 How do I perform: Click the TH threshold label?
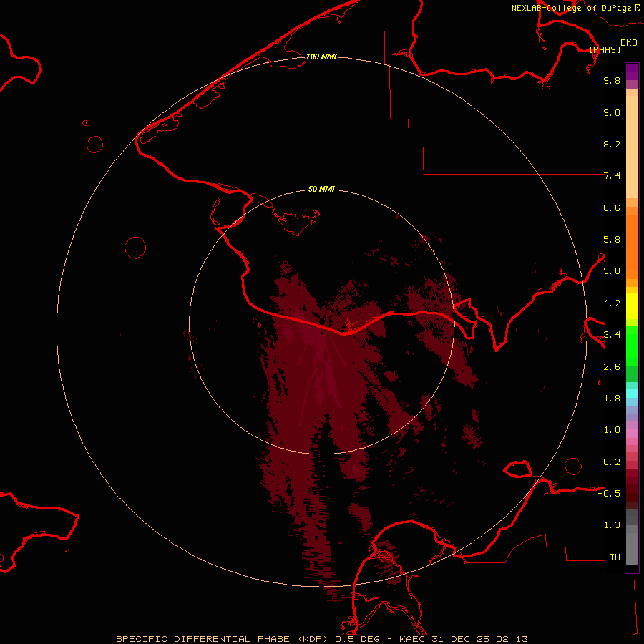[615, 557]
